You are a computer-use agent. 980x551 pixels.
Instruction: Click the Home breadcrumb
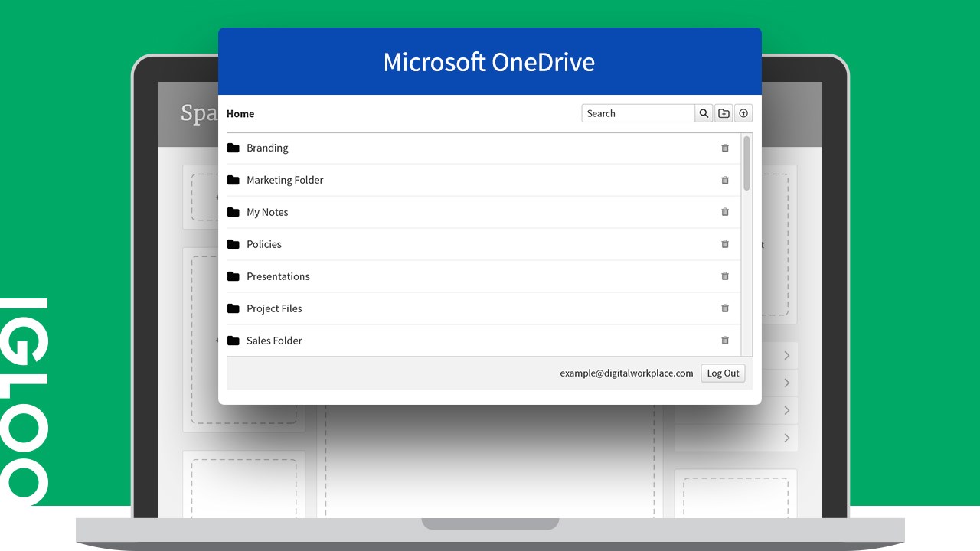pos(240,113)
